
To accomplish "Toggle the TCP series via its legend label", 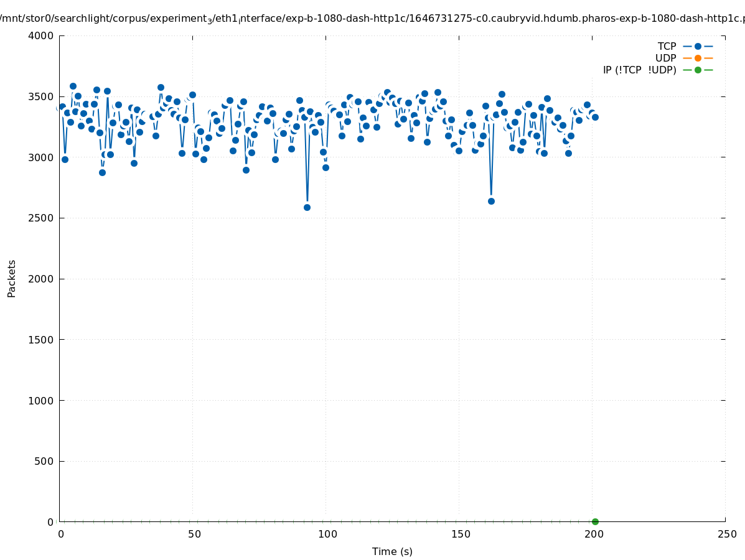I will pos(667,46).
